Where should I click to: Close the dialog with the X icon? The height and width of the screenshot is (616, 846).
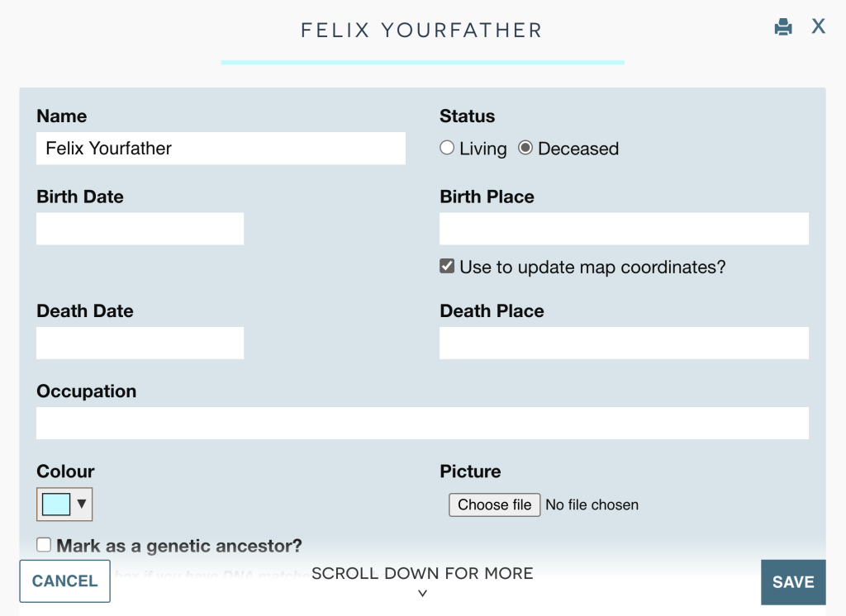click(818, 26)
